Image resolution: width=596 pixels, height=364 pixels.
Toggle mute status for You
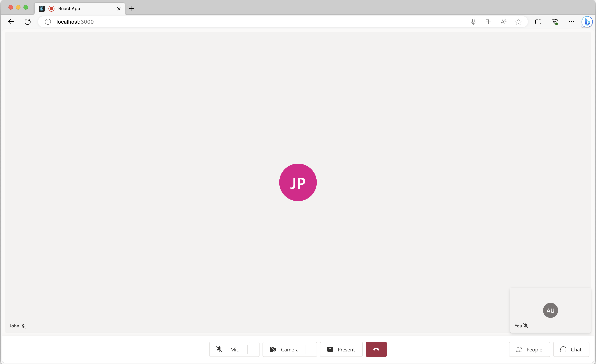coord(526,326)
